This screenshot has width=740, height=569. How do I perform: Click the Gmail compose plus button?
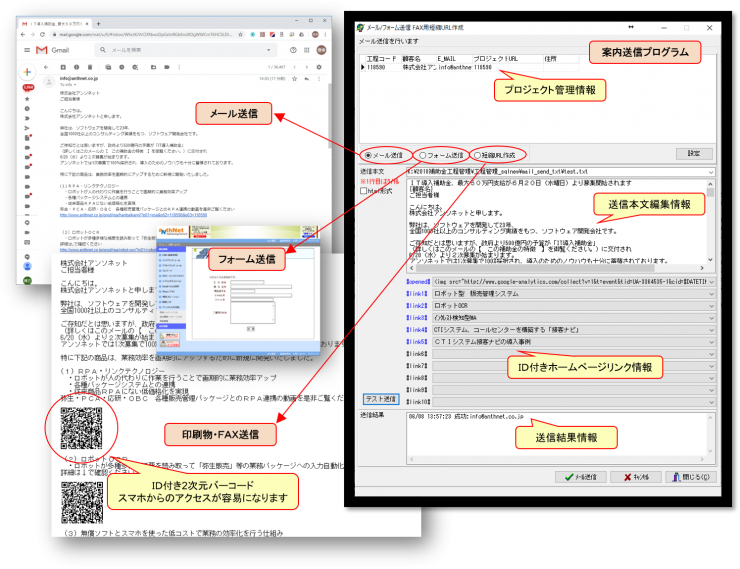tap(27, 72)
